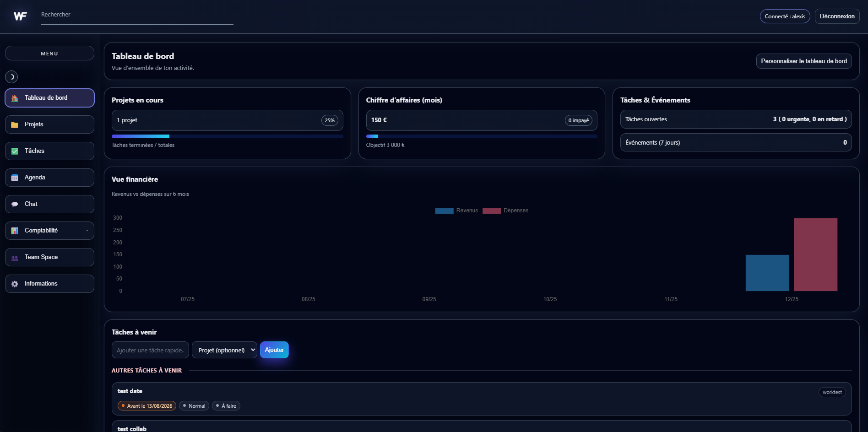Expand the MENU header in the sidebar

click(49, 53)
